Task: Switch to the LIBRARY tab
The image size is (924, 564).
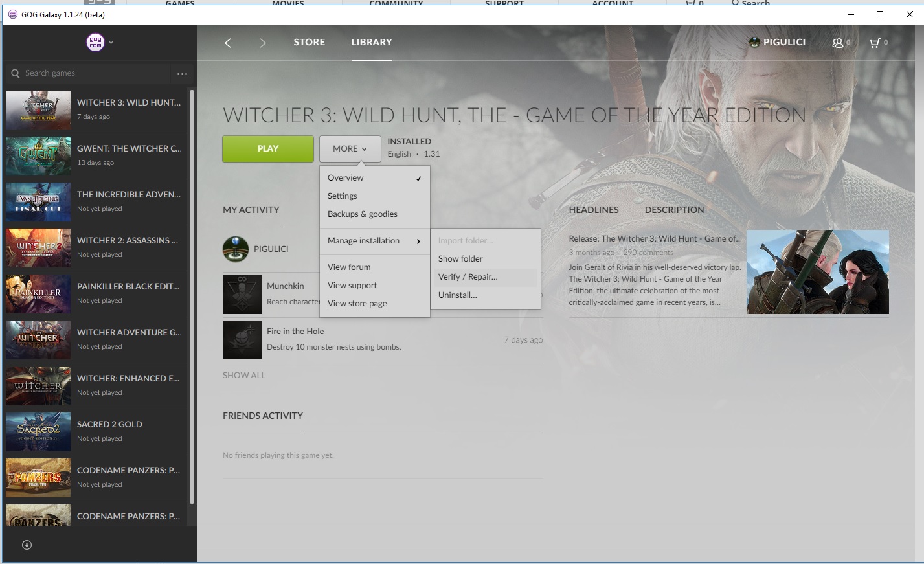Action: point(372,42)
